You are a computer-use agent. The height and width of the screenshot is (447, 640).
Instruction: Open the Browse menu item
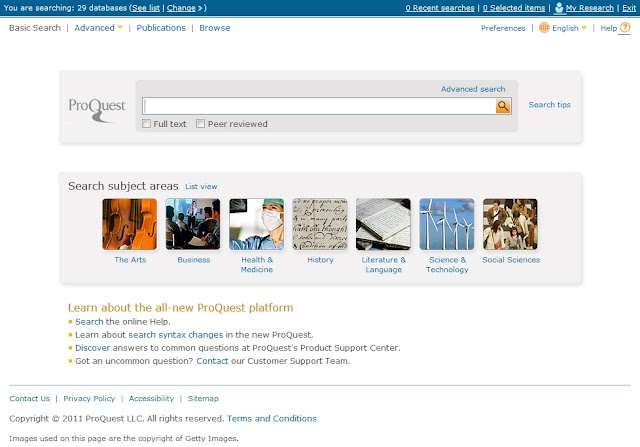(x=215, y=28)
